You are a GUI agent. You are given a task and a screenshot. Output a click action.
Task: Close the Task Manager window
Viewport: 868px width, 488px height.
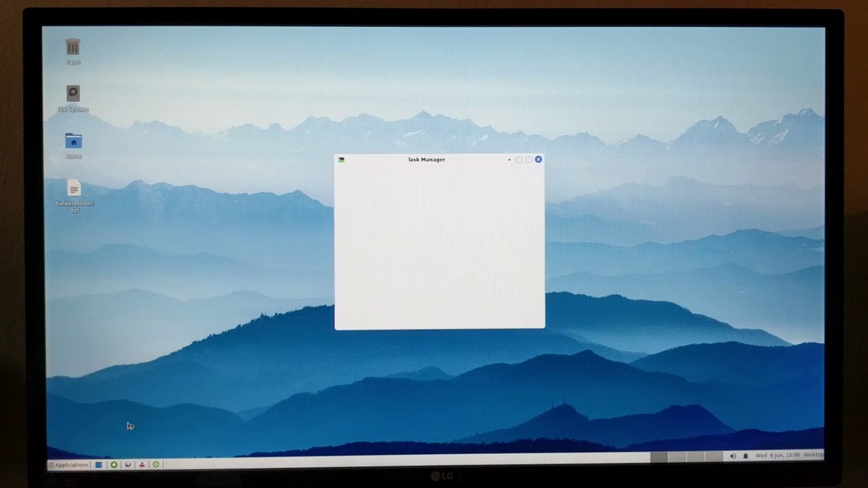click(x=538, y=159)
